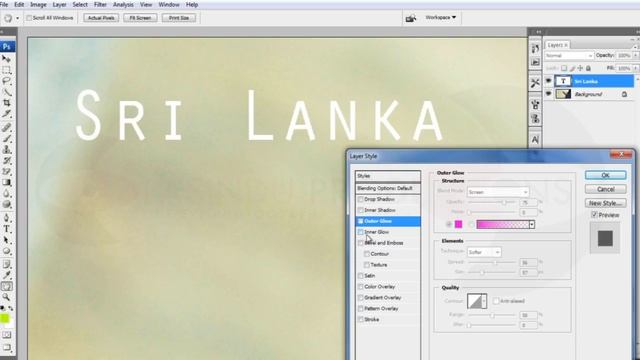640x360 pixels.
Task: Click the lock position icon in Layers
Action: pyautogui.click(x=580, y=68)
